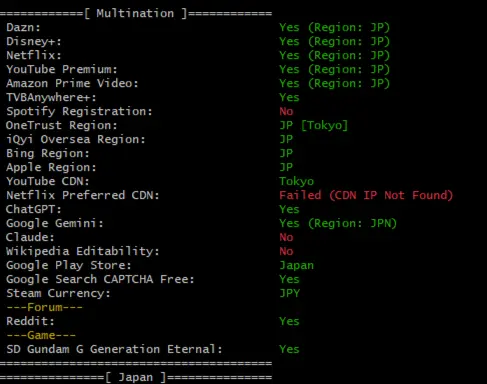Select the "Claude:" label
Screen dimensions: 487x384
pos(30,237)
